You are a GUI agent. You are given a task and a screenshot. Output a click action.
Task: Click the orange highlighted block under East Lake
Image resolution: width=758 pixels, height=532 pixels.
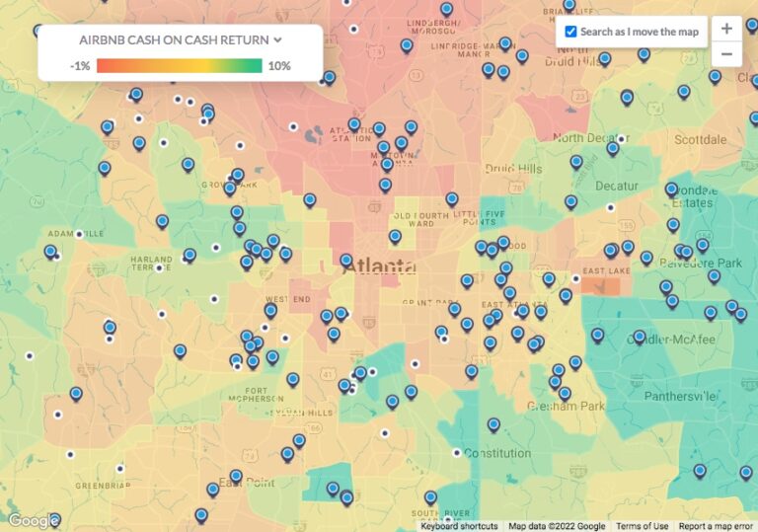coord(600,284)
